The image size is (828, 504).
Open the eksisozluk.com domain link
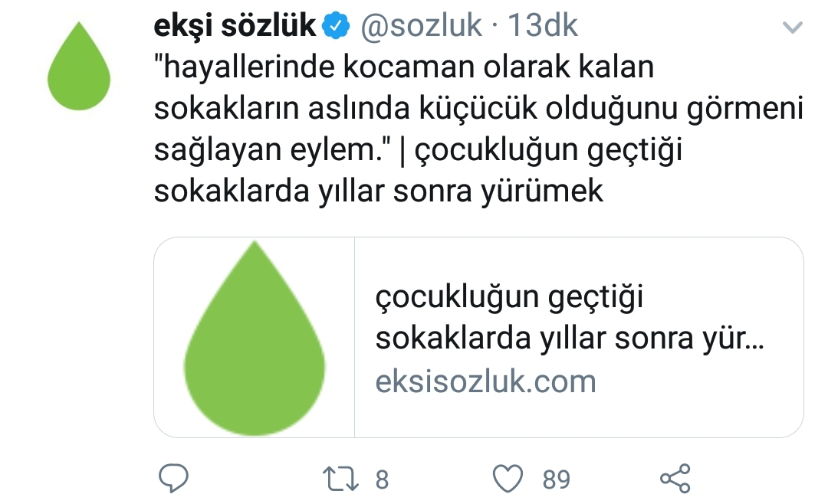click(x=485, y=381)
